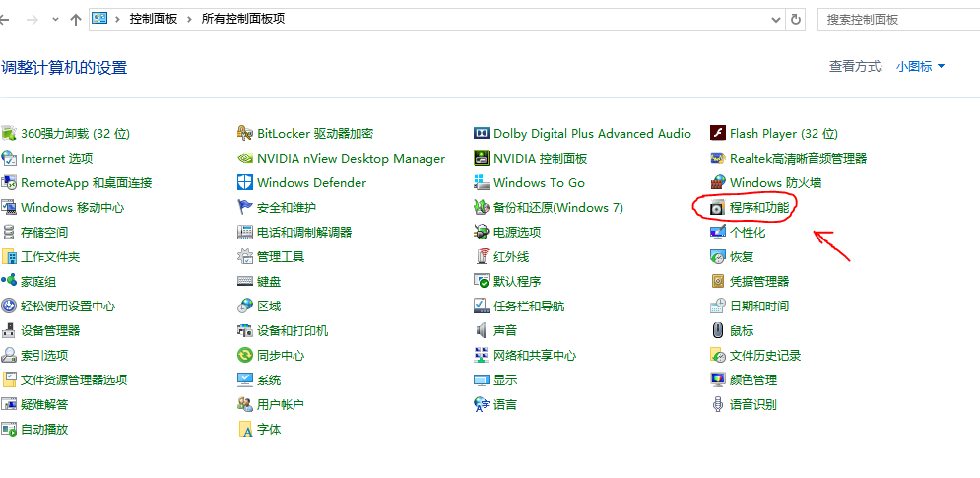Open the Windows 防火墙 icon

[x=717, y=182]
